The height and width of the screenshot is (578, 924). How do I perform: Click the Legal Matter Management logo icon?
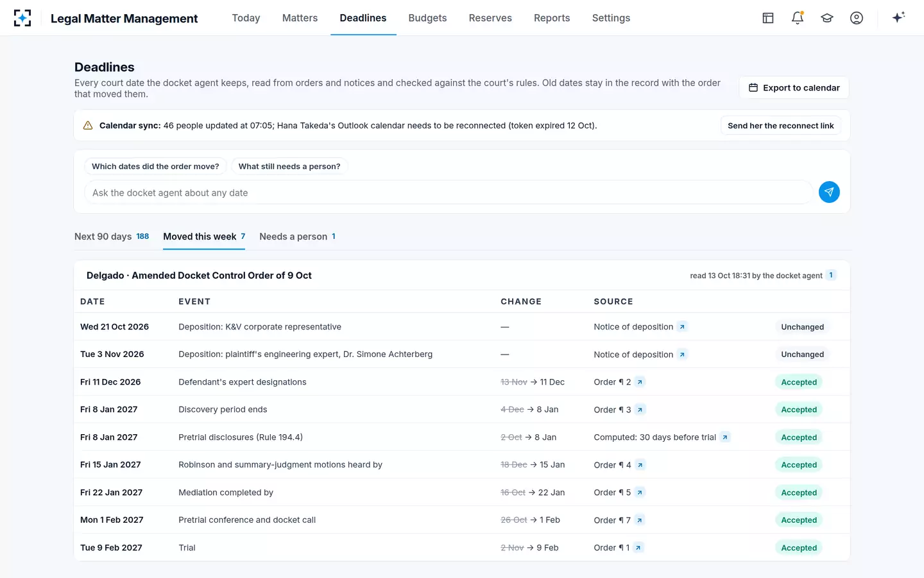(22, 18)
